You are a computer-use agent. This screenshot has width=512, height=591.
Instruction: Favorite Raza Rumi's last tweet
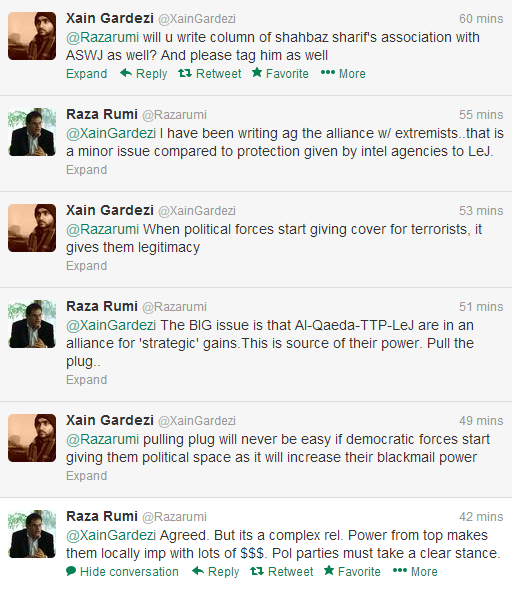(352, 571)
